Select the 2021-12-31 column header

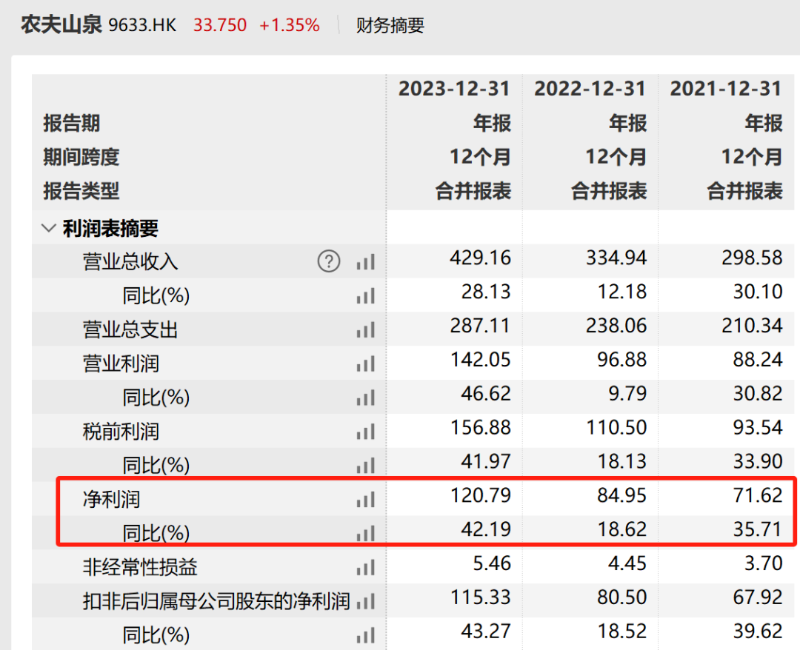[726, 89]
